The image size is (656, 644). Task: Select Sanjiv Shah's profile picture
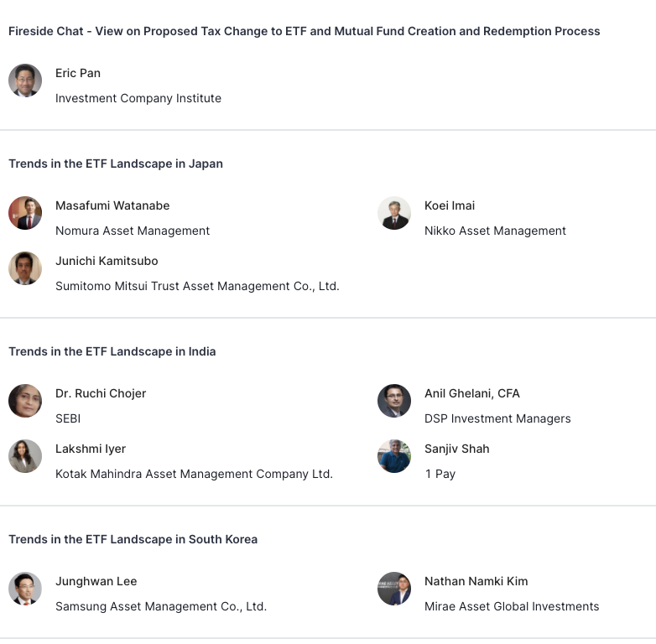[394, 456]
